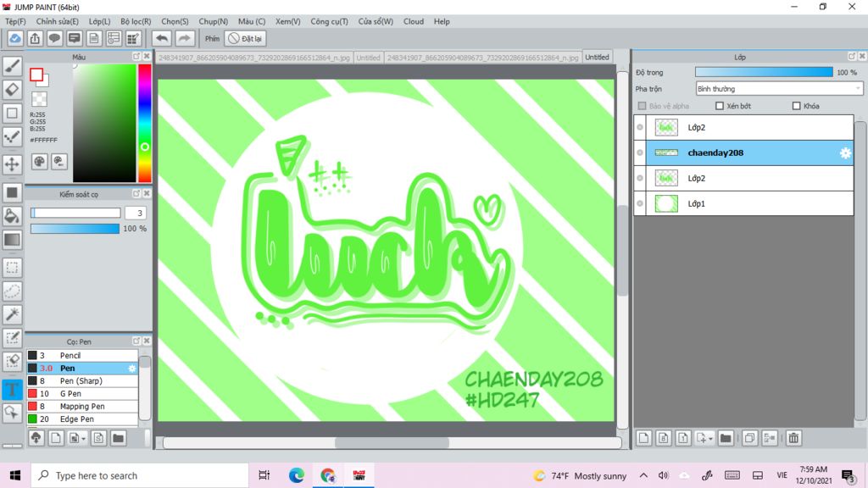Choose the Magic Wand tool

click(x=12, y=314)
